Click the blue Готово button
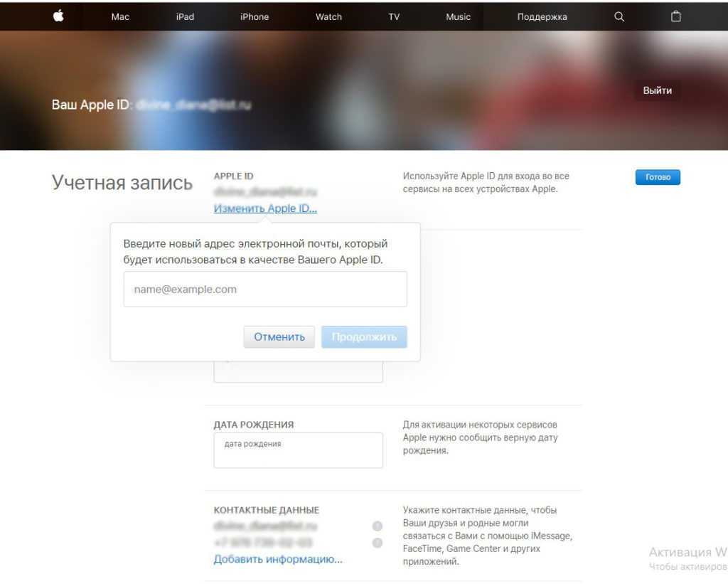This screenshot has height=584, width=728. (658, 177)
